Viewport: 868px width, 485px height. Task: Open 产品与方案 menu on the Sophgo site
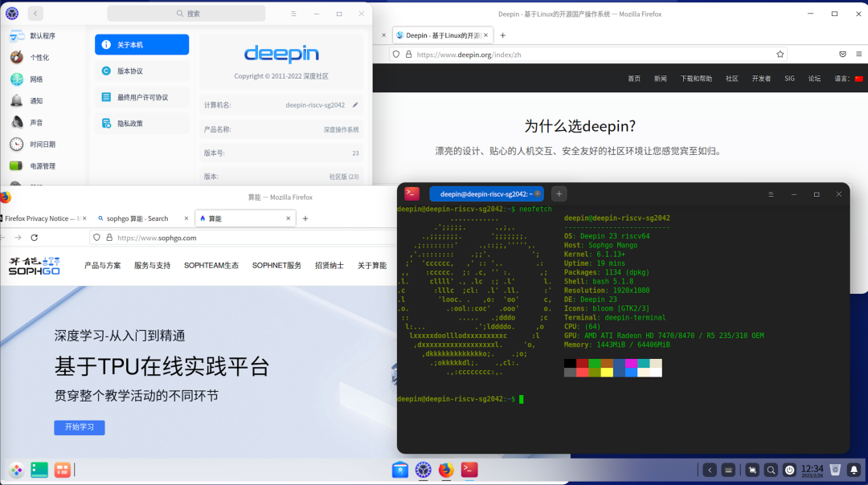102,266
